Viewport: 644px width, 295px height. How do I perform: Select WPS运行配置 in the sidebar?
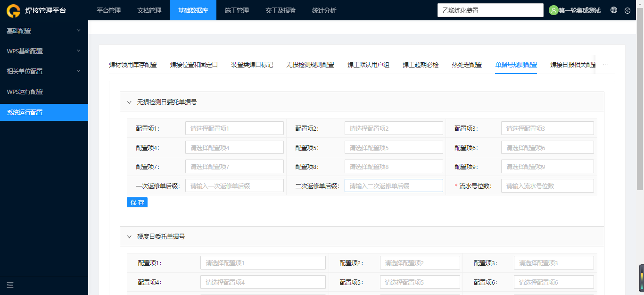44,92
